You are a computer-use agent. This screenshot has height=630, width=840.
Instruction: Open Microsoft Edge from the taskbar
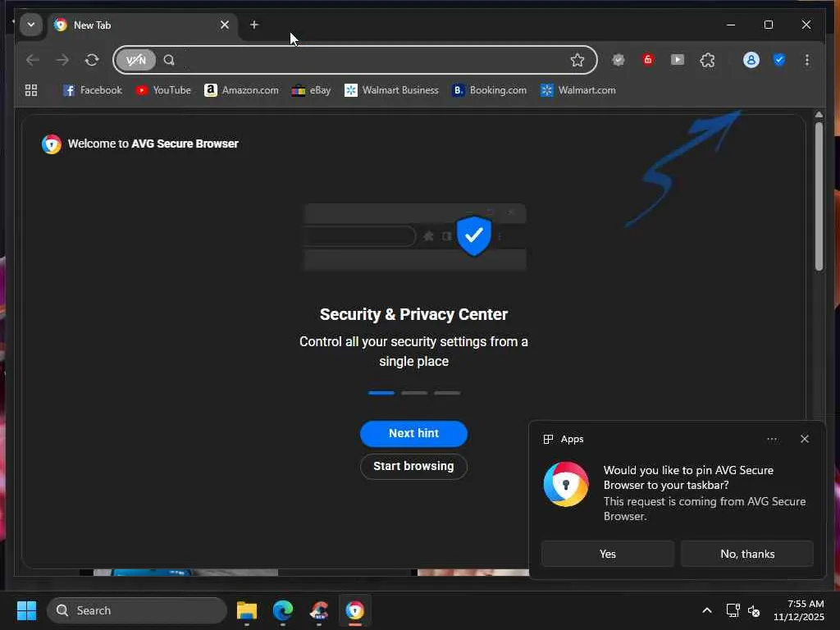(x=283, y=610)
